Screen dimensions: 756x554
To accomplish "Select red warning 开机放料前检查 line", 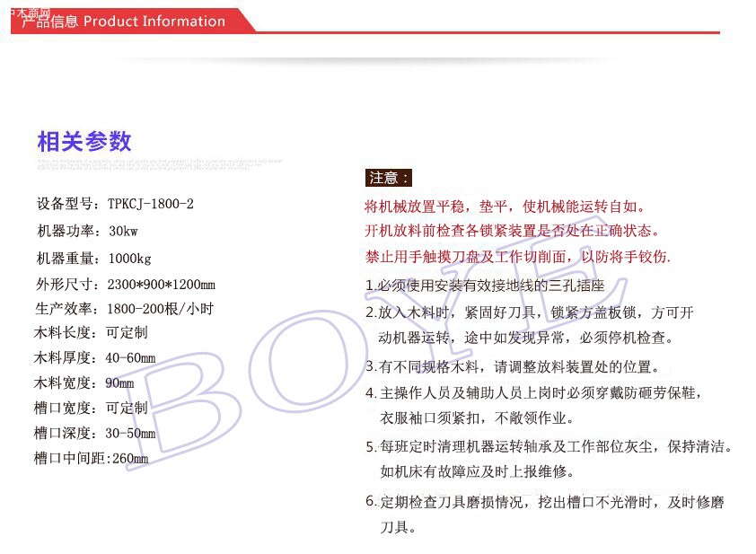I will click(x=512, y=231).
